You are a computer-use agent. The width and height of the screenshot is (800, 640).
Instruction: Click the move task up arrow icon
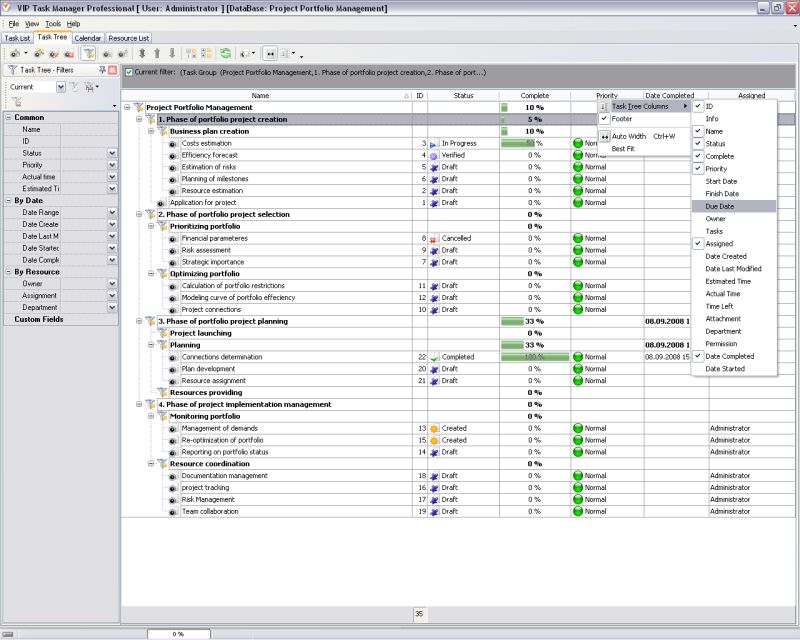coord(156,53)
